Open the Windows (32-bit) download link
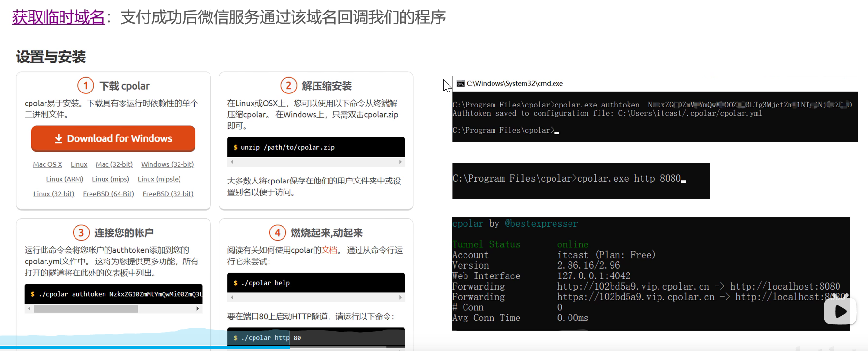This screenshot has height=351, width=868. coord(167,164)
